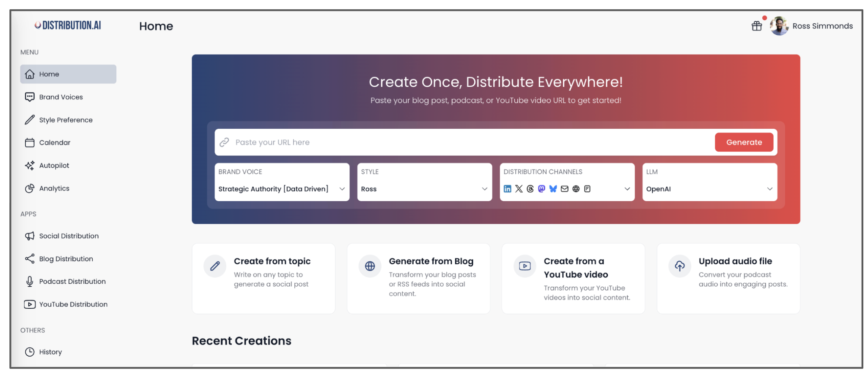Click the Mastodon channel icon
868x382 pixels.
click(x=541, y=189)
